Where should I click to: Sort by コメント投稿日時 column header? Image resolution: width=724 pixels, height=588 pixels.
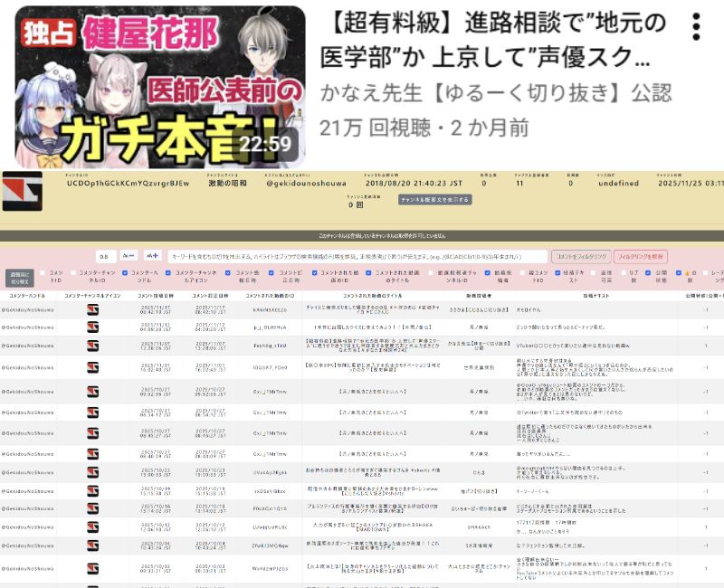(x=156, y=295)
